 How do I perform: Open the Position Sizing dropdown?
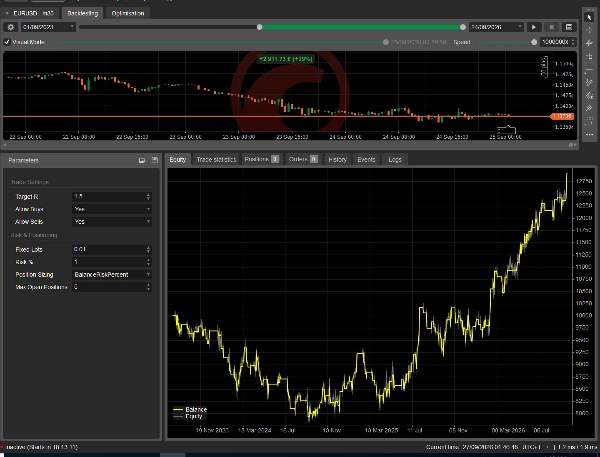point(112,274)
